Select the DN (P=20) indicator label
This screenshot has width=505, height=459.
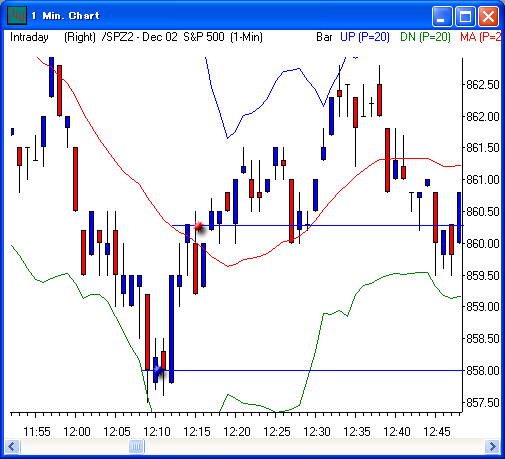(x=425, y=37)
